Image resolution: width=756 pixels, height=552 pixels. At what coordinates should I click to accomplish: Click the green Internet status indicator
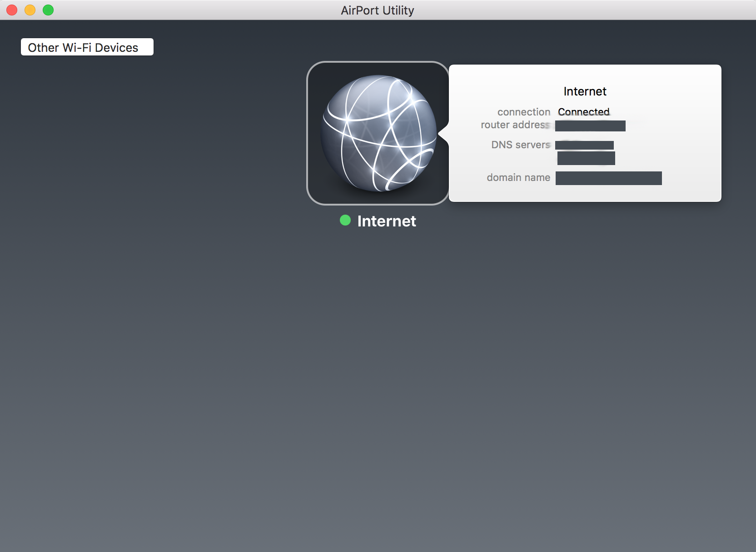pyautogui.click(x=345, y=221)
